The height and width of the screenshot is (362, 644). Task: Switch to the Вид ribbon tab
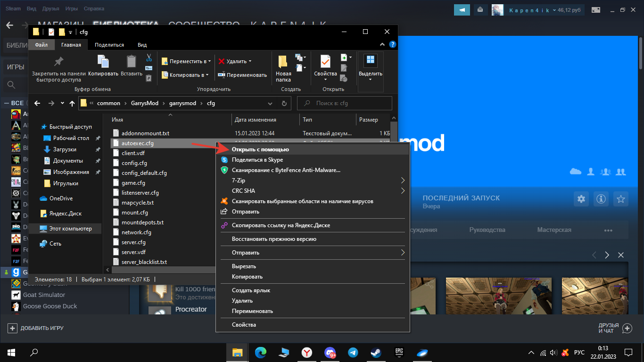[142, 45]
